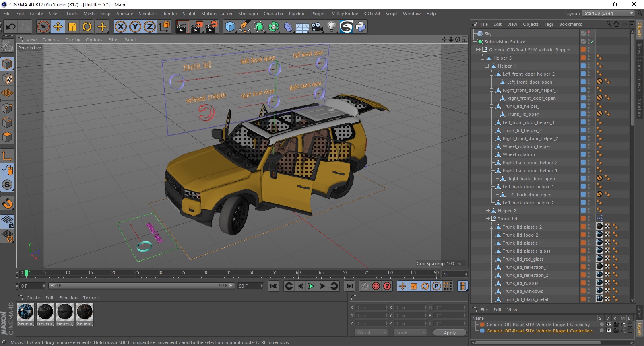Toggle View for Controllers layer

pyautogui.click(x=609, y=331)
